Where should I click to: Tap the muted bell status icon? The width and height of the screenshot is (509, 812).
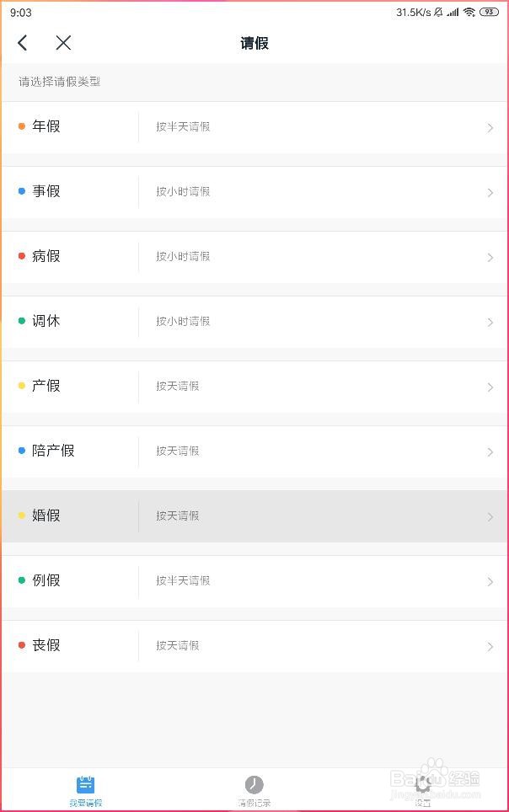[x=438, y=12]
